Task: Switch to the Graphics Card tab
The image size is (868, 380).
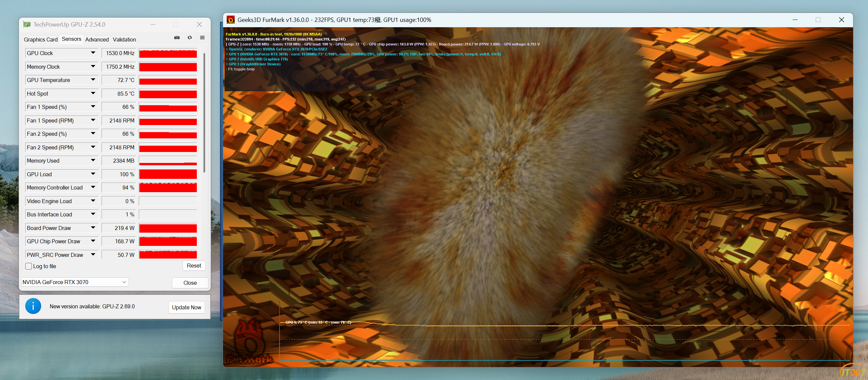Action: tap(41, 39)
